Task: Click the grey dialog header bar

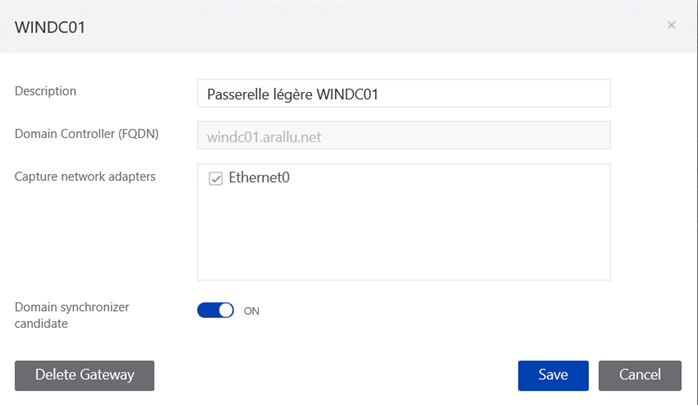Action: tap(348, 27)
